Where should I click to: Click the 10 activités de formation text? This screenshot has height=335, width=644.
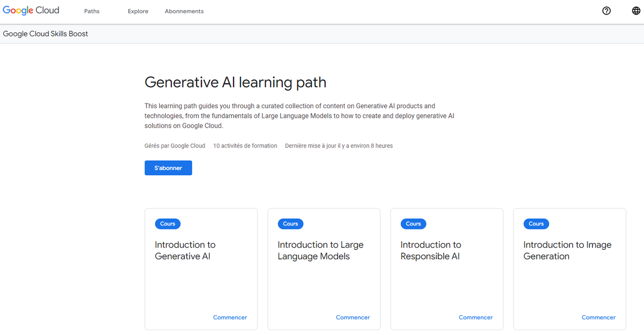pos(245,146)
